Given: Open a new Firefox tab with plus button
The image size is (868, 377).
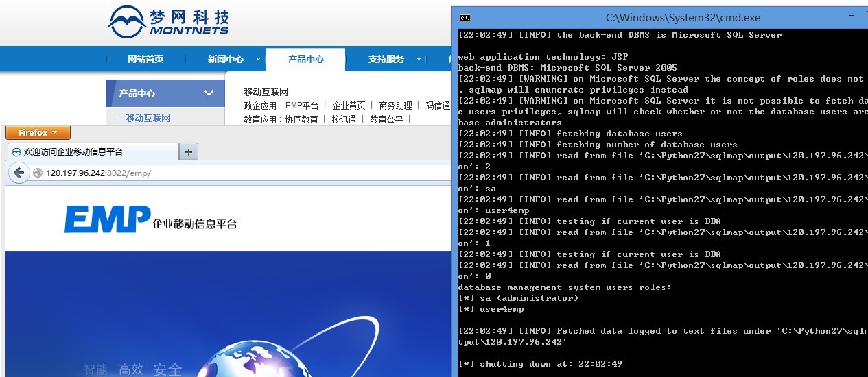Looking at the screenshot, I should [189, 152].
